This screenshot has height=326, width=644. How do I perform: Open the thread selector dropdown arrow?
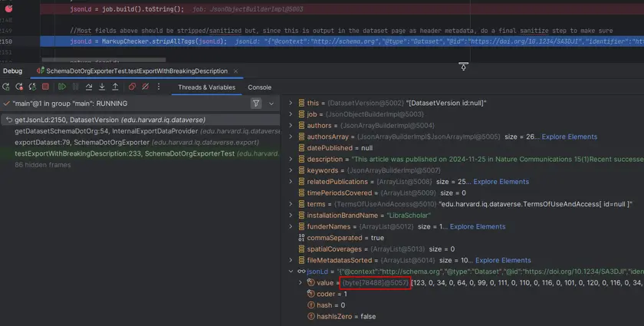(x=271, y=103)
